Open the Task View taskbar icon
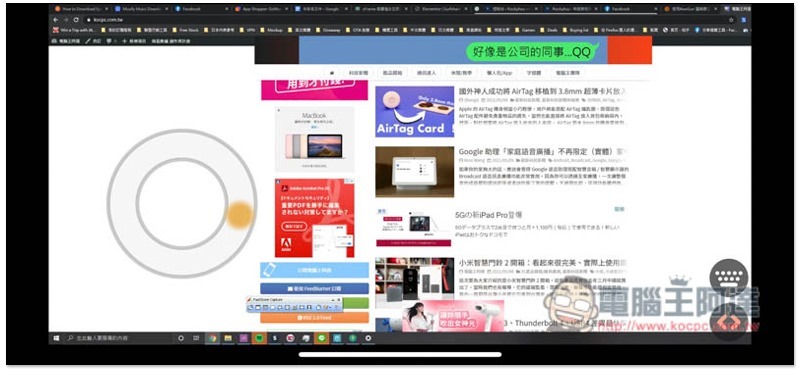 coord(196,338)
